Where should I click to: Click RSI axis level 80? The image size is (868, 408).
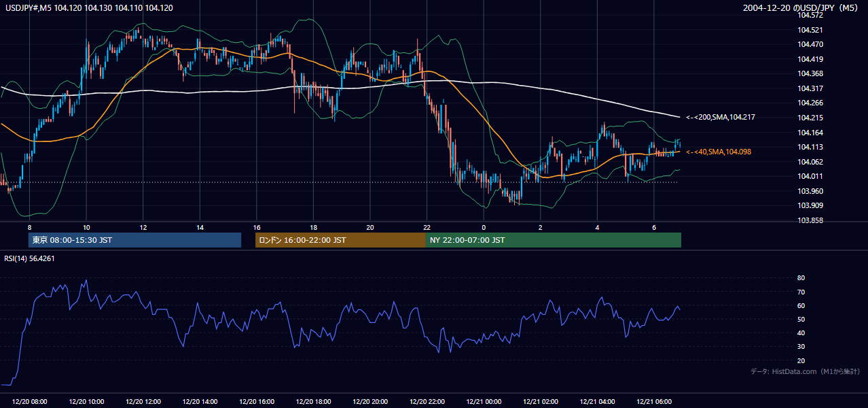[x=801, y=278]
